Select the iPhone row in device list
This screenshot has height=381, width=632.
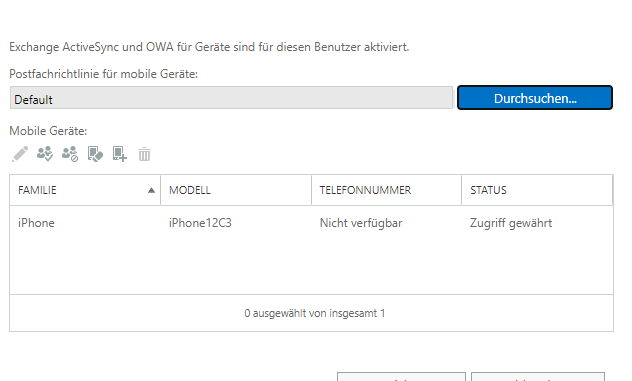point(311,223)
